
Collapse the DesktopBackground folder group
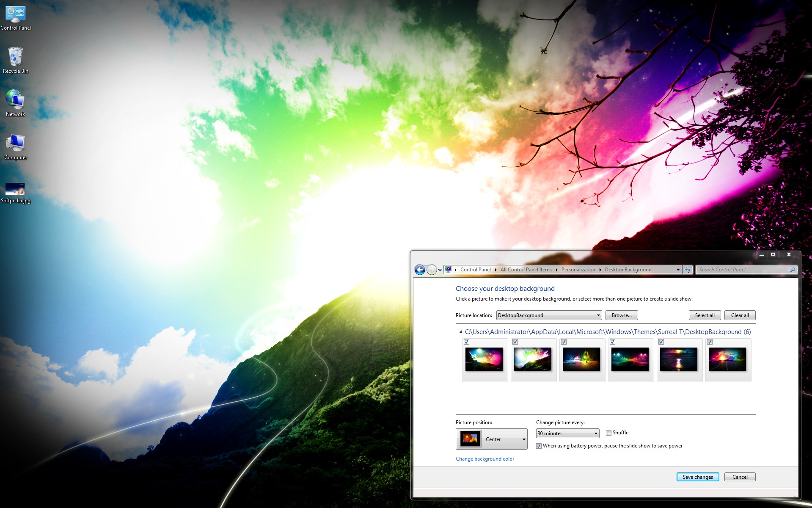(x=461, y=332)
